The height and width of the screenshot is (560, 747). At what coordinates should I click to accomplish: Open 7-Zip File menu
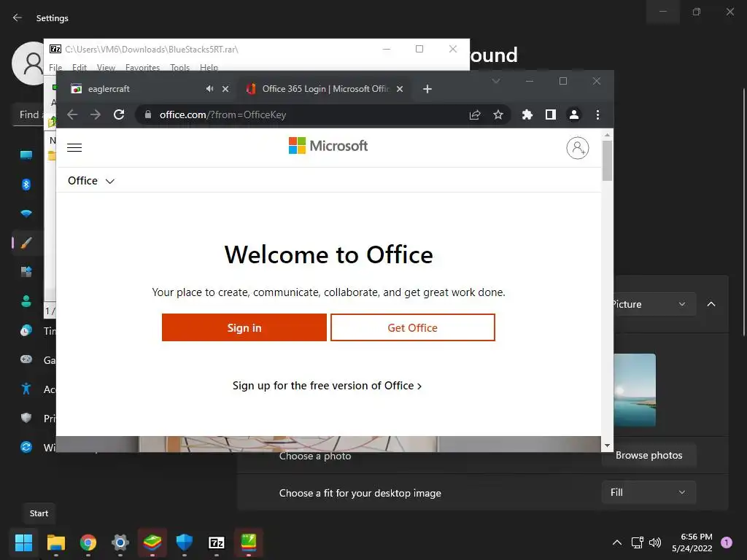55,67
